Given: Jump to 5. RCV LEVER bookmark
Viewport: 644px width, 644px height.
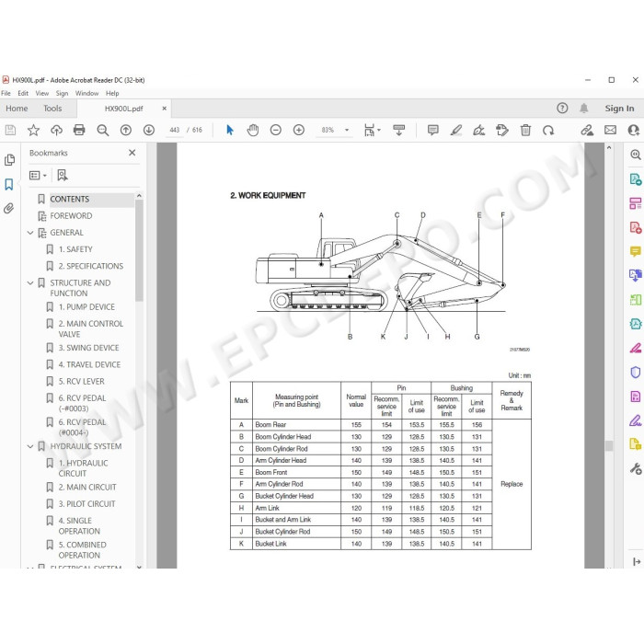Looking at the screenshot, I should (x=81, y=382).
